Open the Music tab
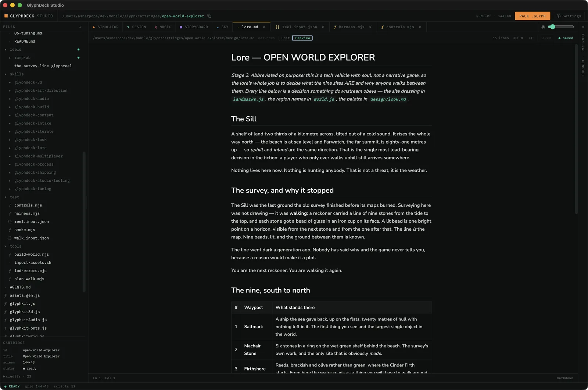The image size is (588, 390). (163, 27)
